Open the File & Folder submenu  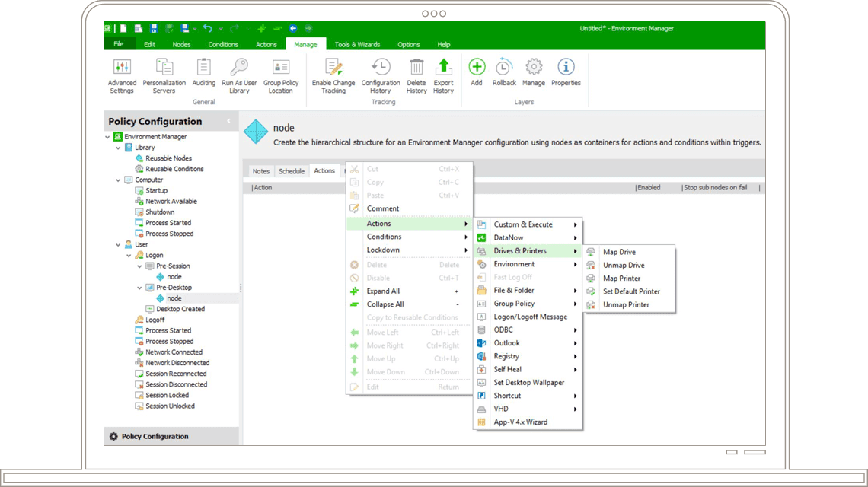[x=528, y=291]
